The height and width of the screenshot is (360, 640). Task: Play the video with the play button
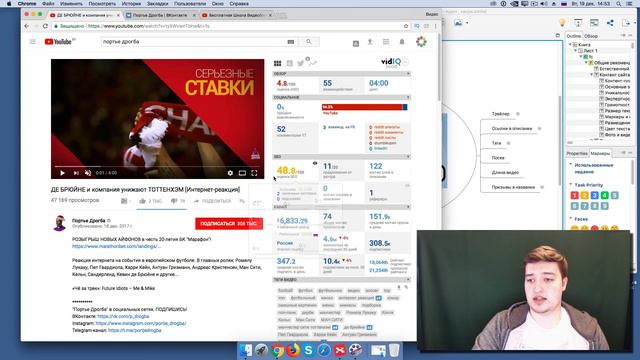(62, 173)
